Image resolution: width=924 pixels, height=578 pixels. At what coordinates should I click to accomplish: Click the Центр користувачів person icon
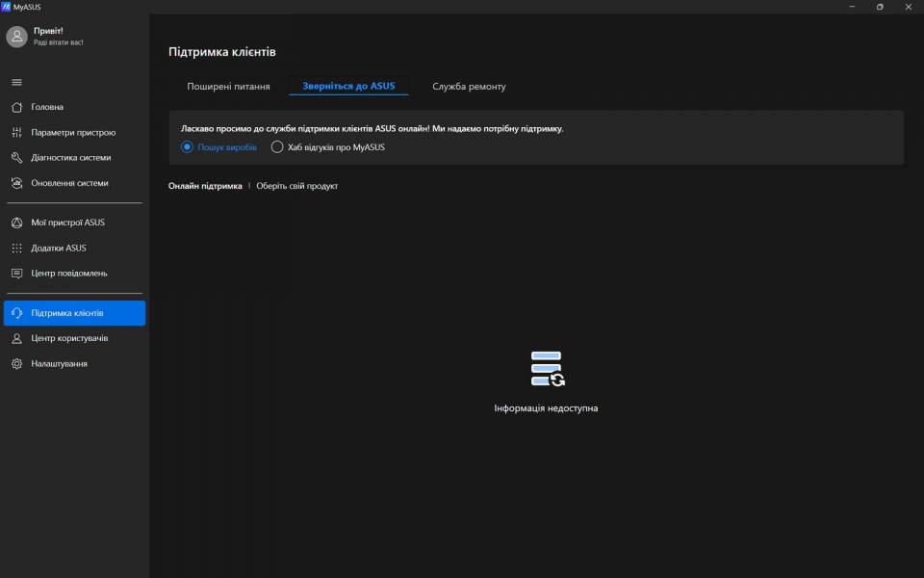pos(16,338)
